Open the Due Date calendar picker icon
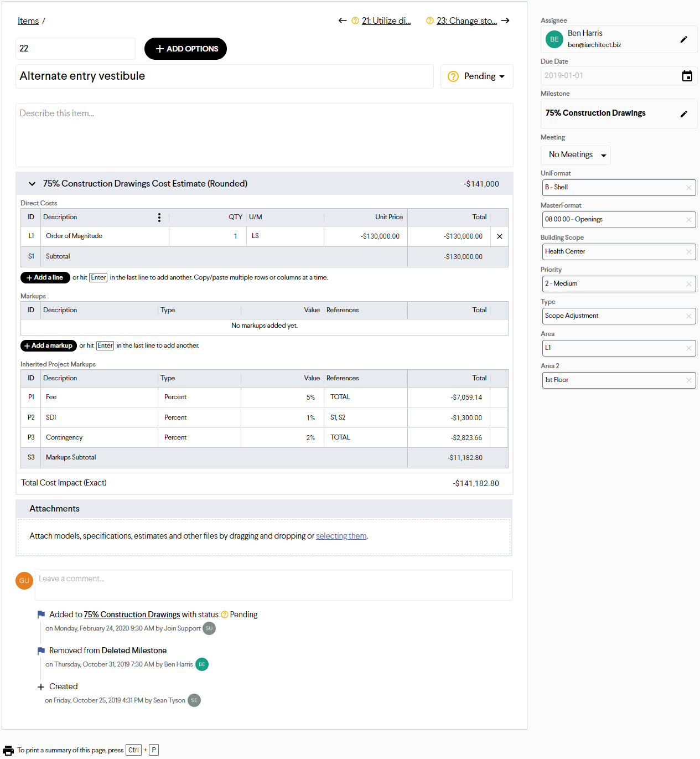The image size is (700, 759). (687, 76)
